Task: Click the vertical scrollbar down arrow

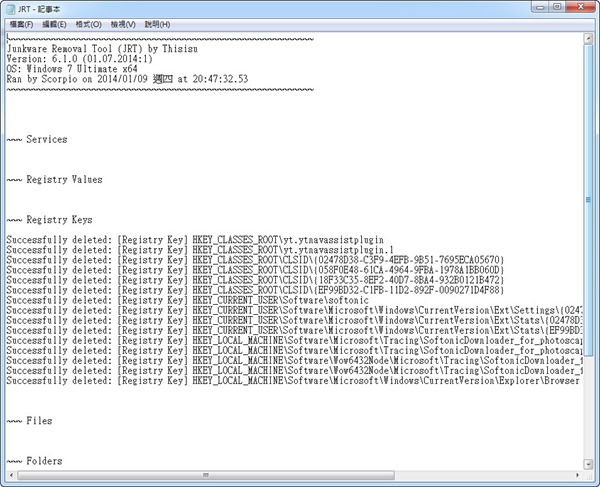Action: click(588, 464)
